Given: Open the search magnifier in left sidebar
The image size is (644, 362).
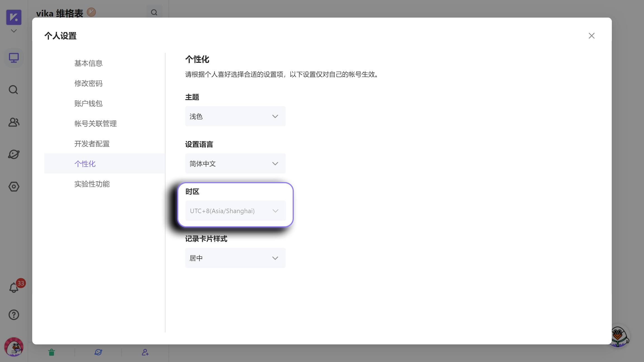Looking at the screenshot, I should [x=13, y=90].
